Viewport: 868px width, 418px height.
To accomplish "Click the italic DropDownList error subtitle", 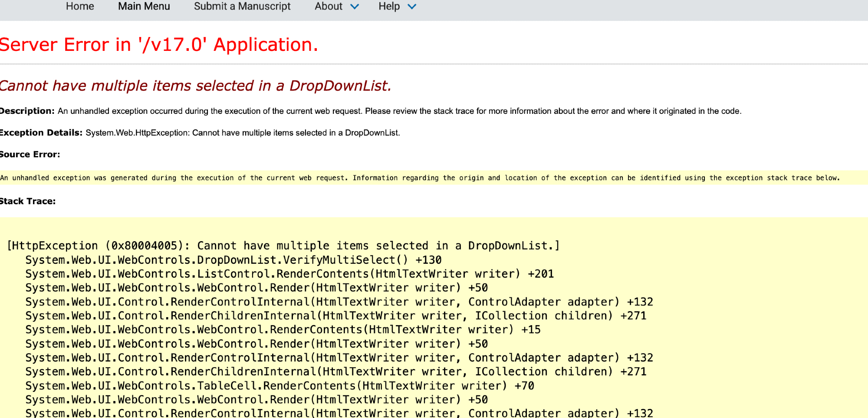I will pyautogui.click(x=195, y=86).
